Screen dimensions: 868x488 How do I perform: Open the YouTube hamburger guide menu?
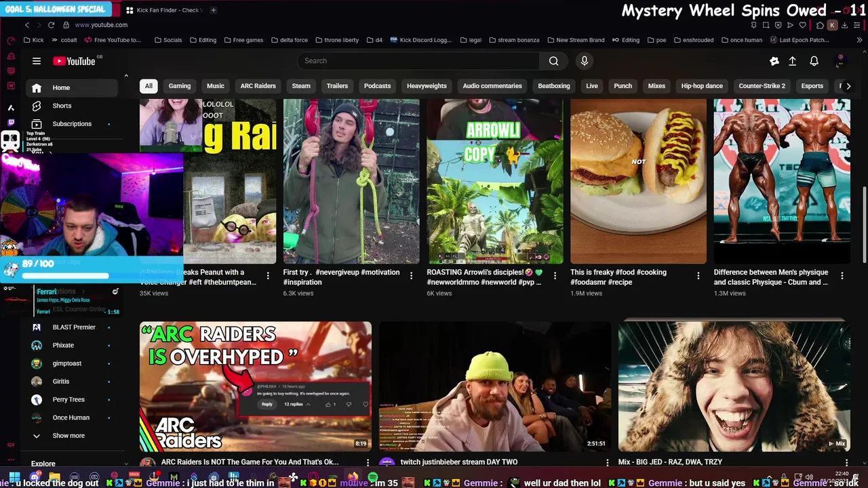[37, 61]
